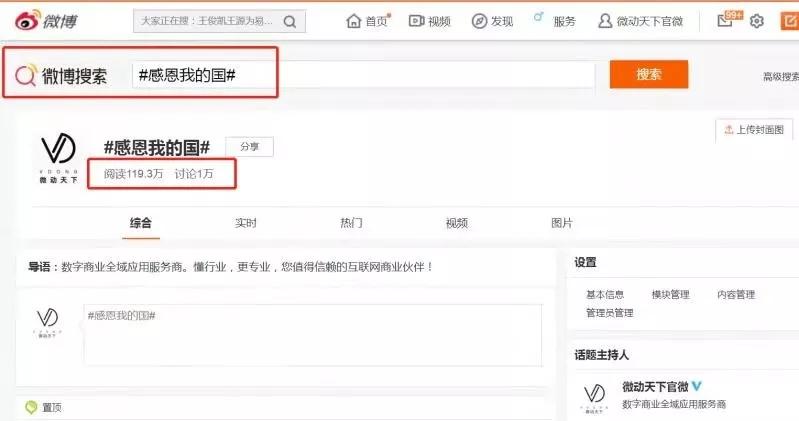
Task: Click the orange compose post icon
Action: pos(789,21)
